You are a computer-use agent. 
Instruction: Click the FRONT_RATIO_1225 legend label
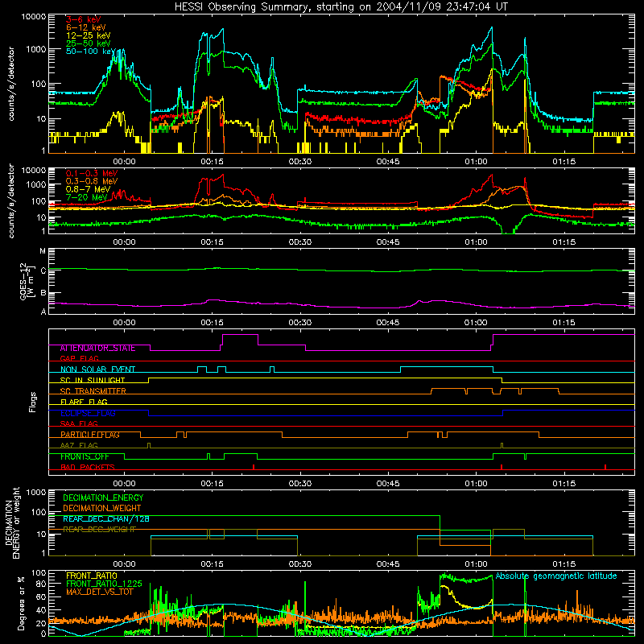click(x=104, y=584)
